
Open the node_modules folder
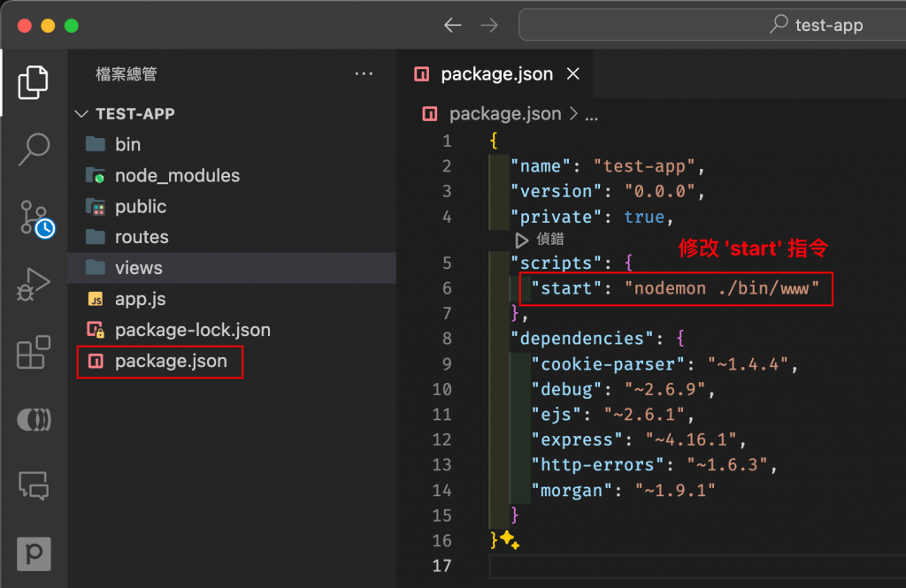pos(177,176)
